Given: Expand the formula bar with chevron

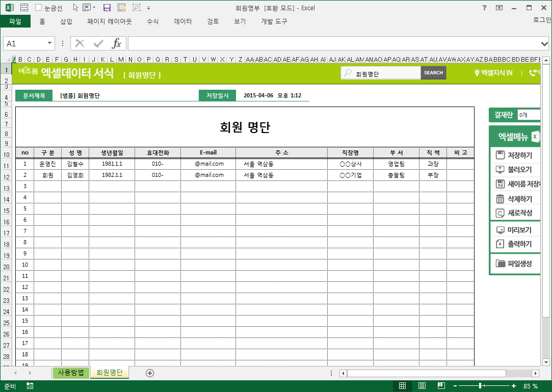Looking at the screenshot, I should pos(544,44).
